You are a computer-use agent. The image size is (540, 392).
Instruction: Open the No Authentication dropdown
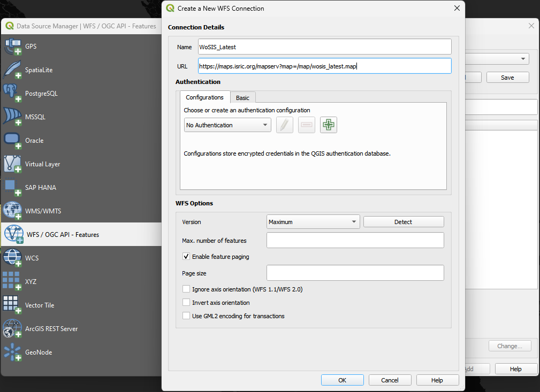(x=227, y=125)
